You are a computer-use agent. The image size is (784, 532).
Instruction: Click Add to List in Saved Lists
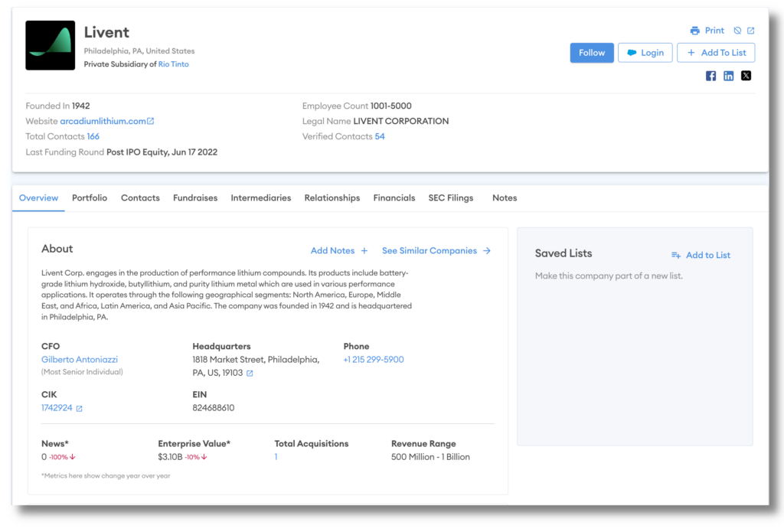point(708,255)
